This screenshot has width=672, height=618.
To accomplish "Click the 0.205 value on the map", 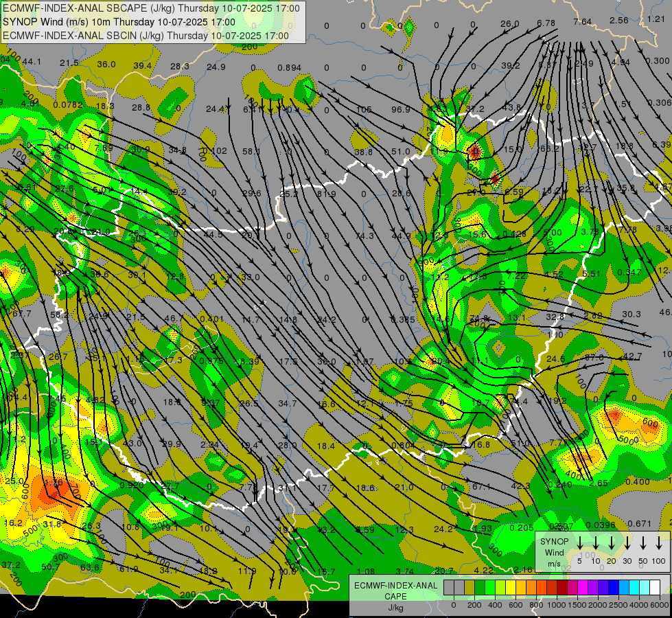I will (x=522, y=528).
